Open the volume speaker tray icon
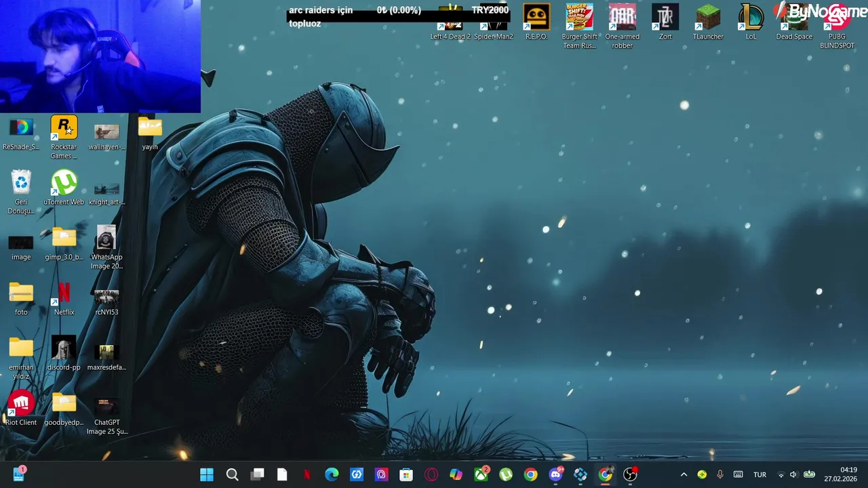Viewport: 868px width, 488px height. point(794,474)
